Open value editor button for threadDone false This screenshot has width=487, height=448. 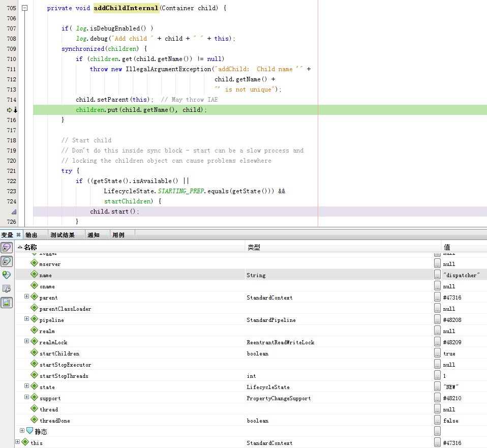point(437,420)
